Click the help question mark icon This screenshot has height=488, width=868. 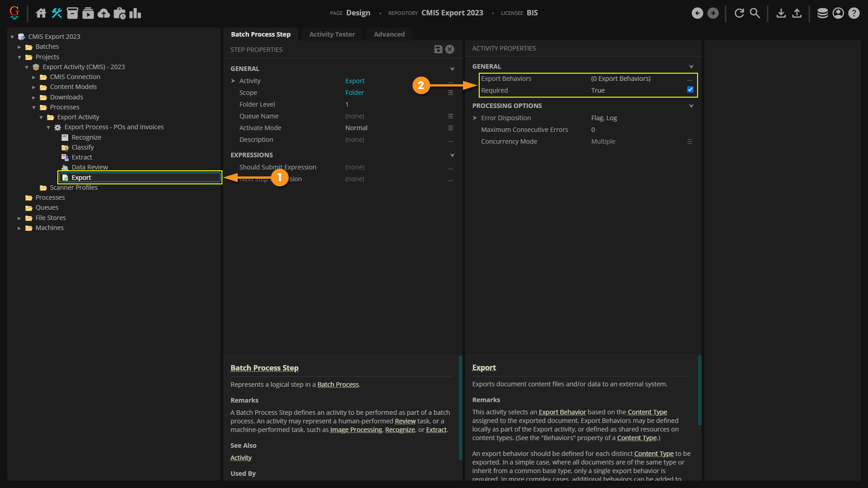click(854, 13)
